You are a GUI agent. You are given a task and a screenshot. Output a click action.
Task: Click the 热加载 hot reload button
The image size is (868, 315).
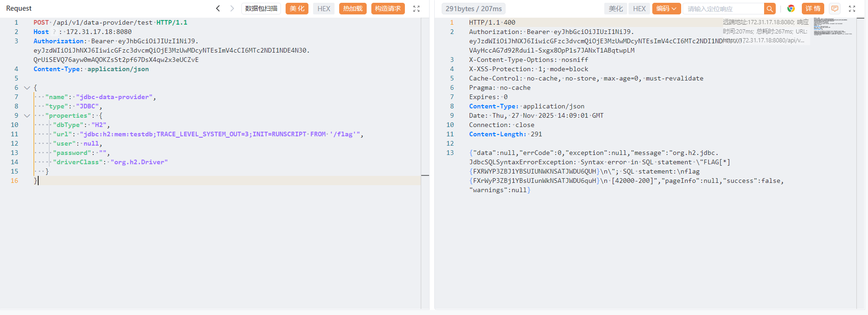coord(353,8)
